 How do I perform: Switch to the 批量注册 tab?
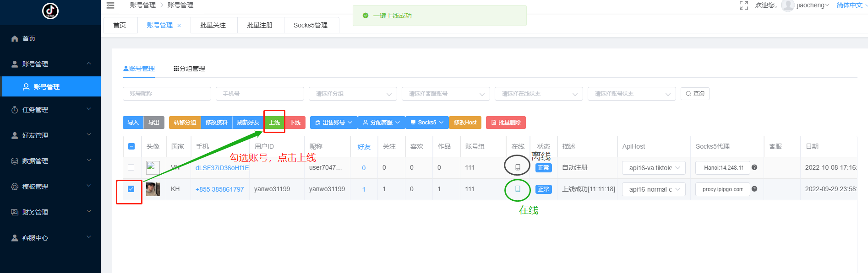tap(260, 25)
